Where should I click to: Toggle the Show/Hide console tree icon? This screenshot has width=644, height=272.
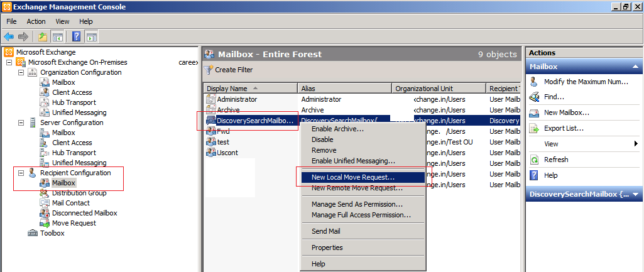coord(57,36)
